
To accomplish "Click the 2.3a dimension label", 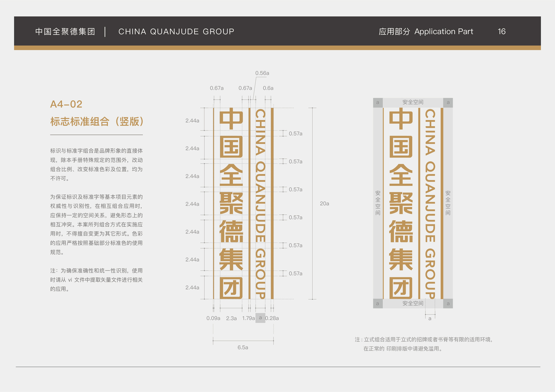I will 232,318.
